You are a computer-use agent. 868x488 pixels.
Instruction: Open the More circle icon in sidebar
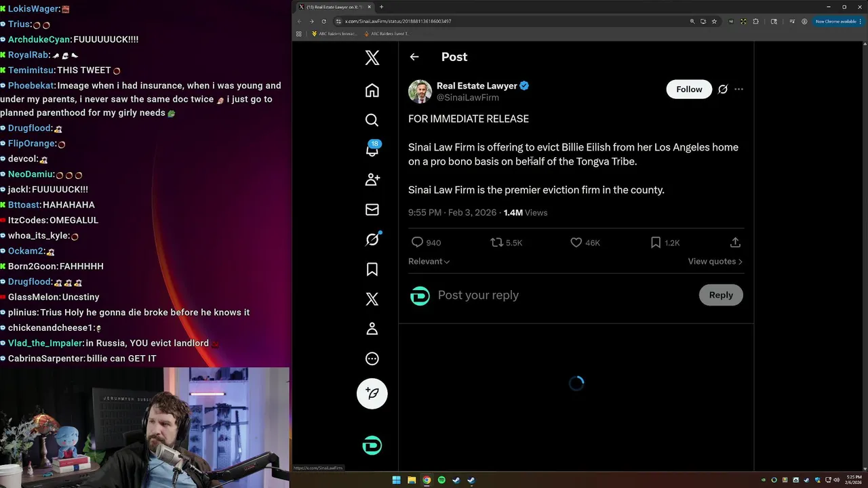(x=372, y=359)
